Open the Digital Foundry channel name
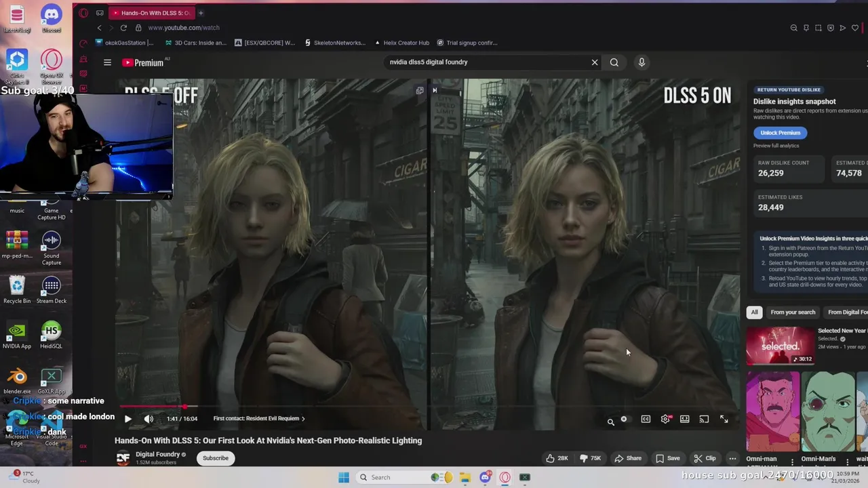 click(x=157, y=454)
